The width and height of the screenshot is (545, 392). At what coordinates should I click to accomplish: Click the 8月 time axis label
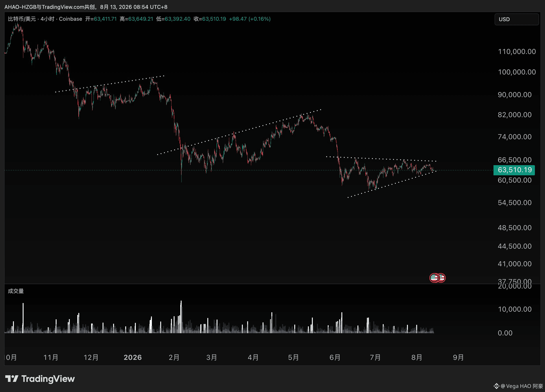tap(417, 357)
